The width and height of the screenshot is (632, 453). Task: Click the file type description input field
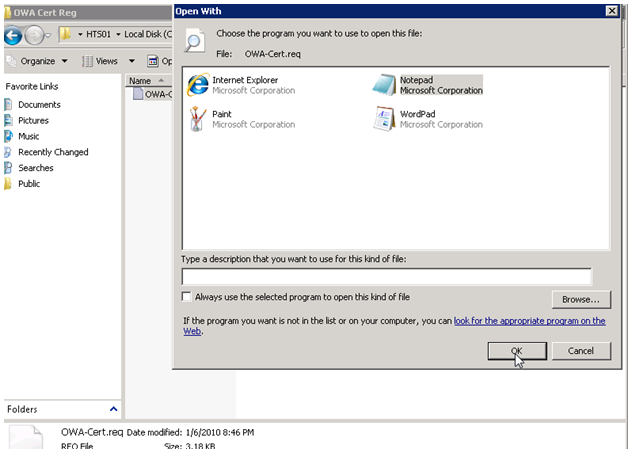tap(387, 276)
